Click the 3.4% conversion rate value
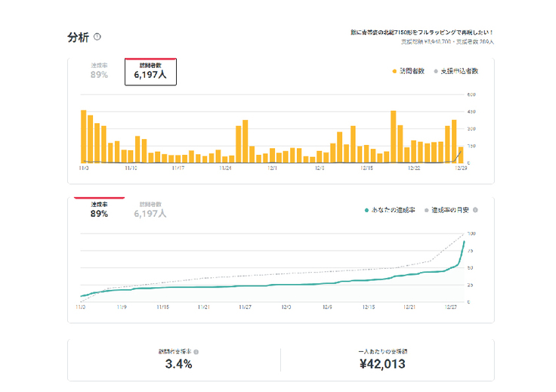This screenshot has width=556, height=392. (178, 364)
